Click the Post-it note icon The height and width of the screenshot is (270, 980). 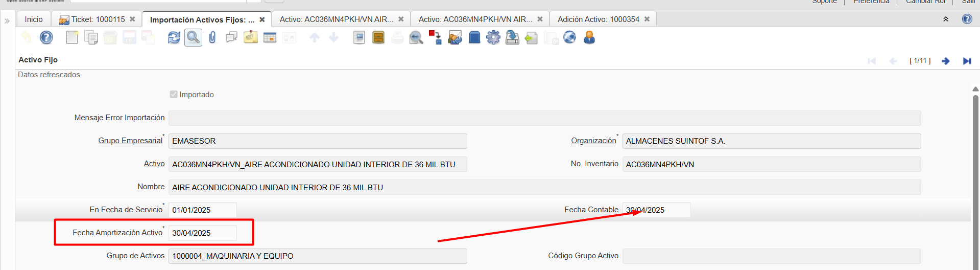[251, 38]
